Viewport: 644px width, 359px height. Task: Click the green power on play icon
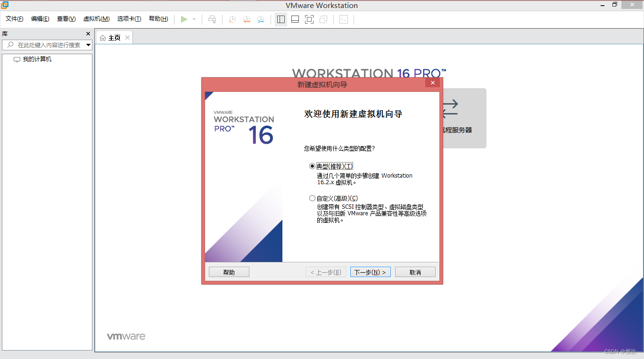[184, 19]
